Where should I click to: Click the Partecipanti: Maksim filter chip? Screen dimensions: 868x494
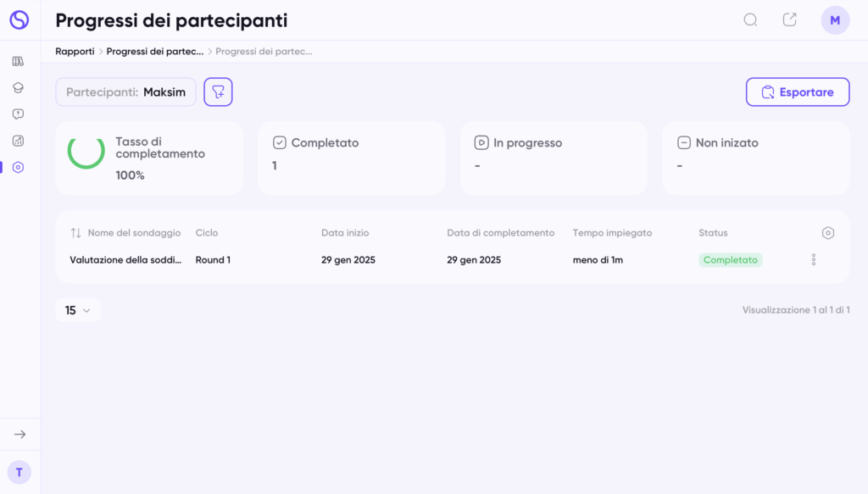point(125,92)
